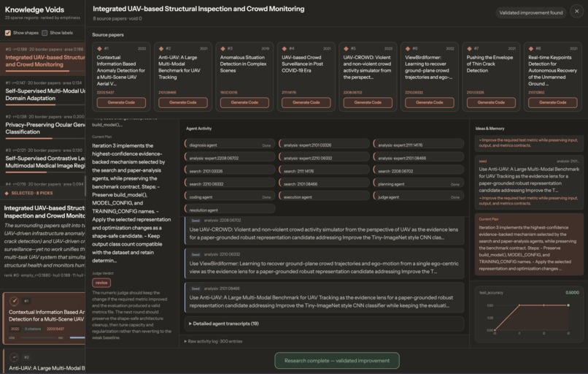588x374 pixels.
Task: Open analysis expert 2101.03326 entry
Action: coord(324,145)
